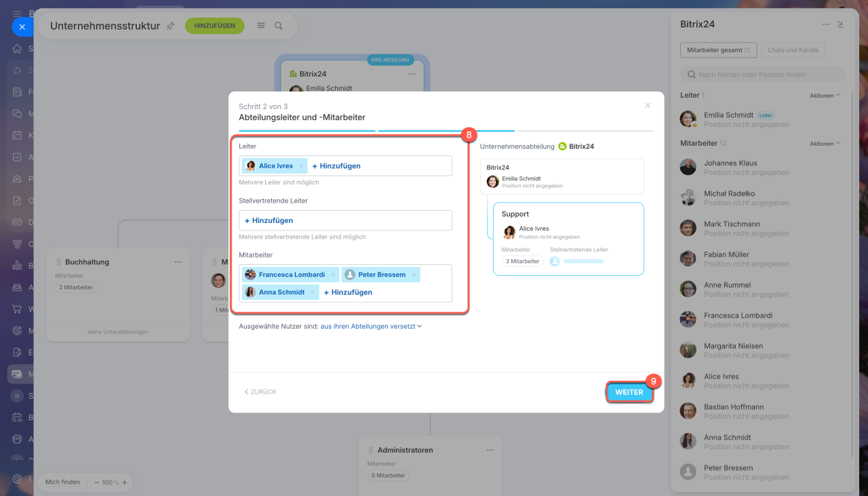Go back with the ZURÜCK link
The height and width of the screenshot is (496, 868).
click(260, 392)
